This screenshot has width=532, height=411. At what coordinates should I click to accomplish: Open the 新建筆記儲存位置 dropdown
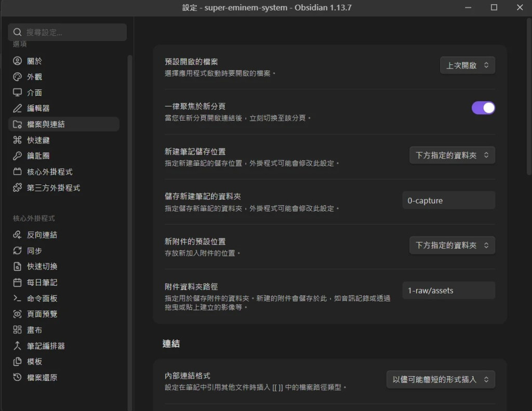453,155
